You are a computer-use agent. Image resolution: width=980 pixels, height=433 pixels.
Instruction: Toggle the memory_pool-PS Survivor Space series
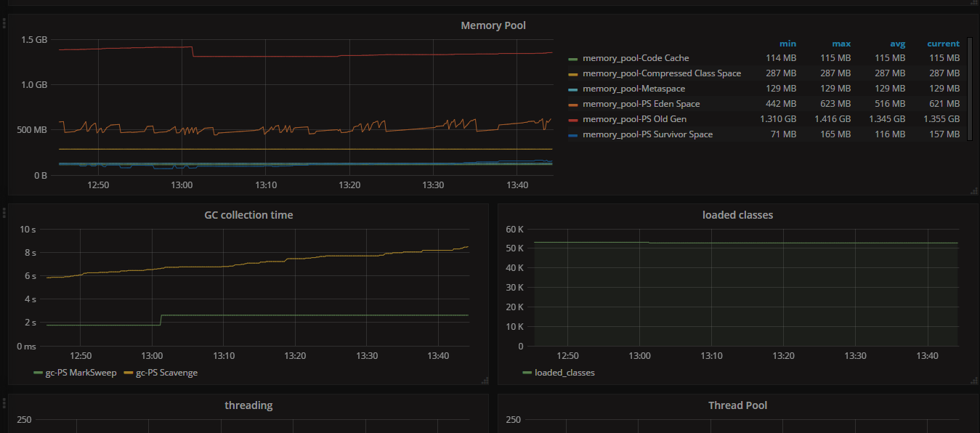coord(647,134)
